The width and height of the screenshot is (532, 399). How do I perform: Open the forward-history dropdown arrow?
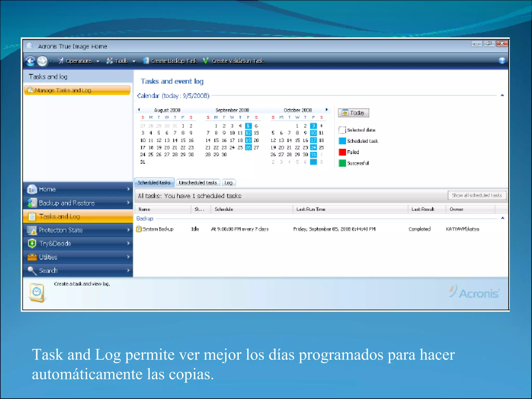point(51,61)
